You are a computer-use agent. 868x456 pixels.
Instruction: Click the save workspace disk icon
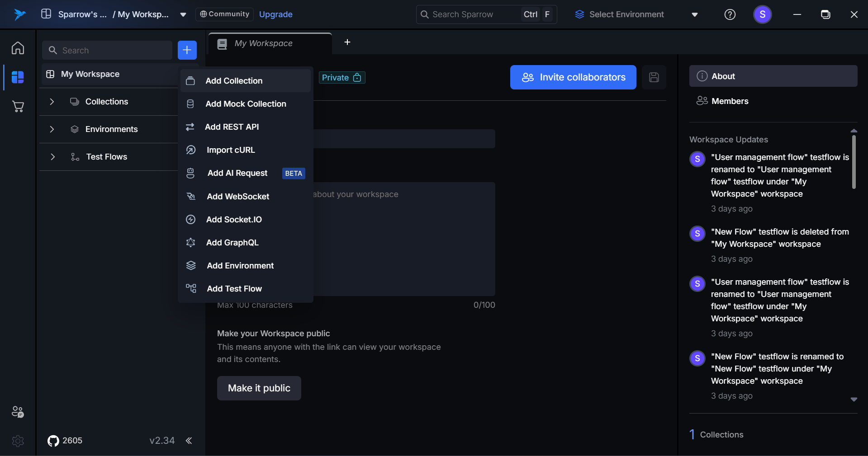click(x=654, y=77)
